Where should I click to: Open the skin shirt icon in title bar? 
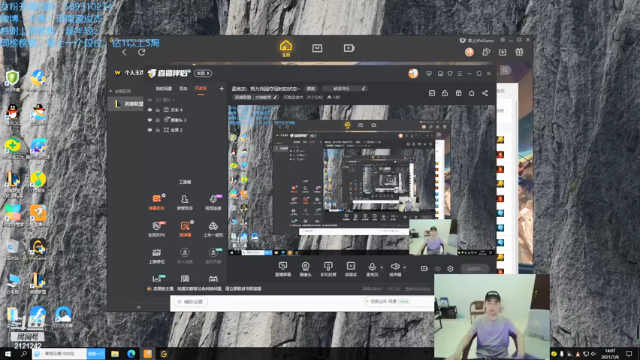point(450,73)
